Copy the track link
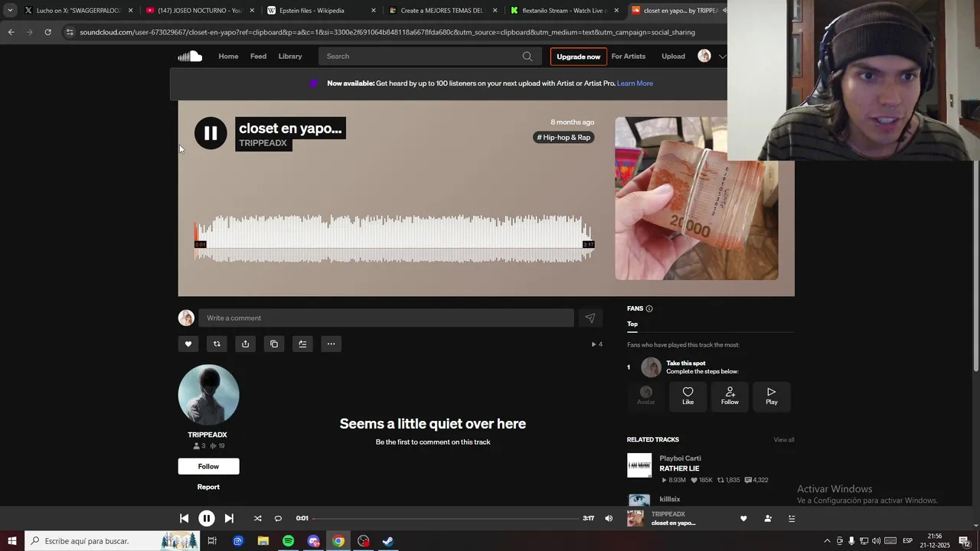The width and height of the screenshot is (980, 551). [274, 344]
